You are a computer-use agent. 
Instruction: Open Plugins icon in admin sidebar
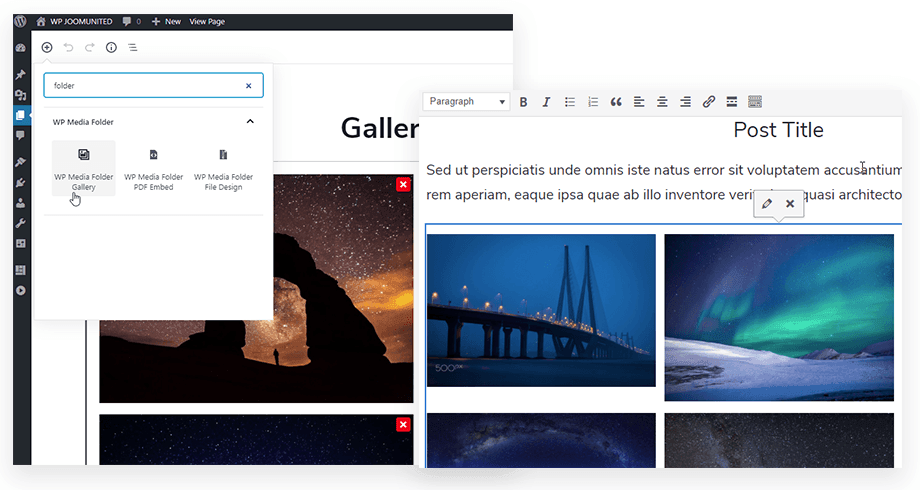pyautogui.click(x=21, y=183)
